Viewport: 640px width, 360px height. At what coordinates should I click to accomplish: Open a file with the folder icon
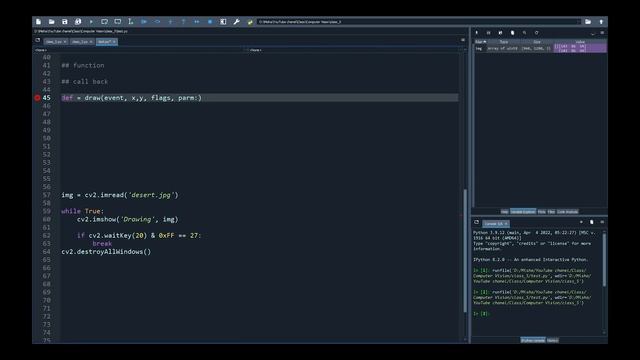coord(51,22)
